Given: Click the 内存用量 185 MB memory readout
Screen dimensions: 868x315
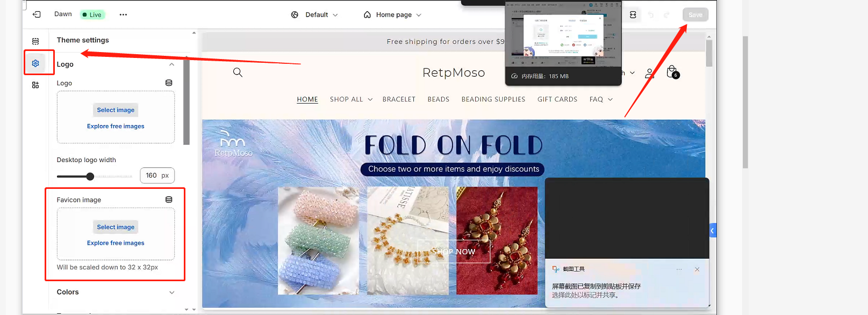Looking at the screenshot, I should click(x=540, y=76).
